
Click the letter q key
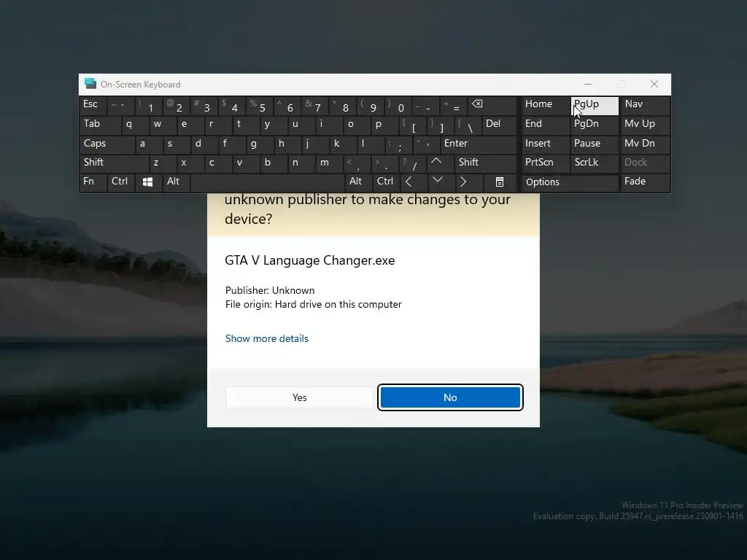[134, 124]
